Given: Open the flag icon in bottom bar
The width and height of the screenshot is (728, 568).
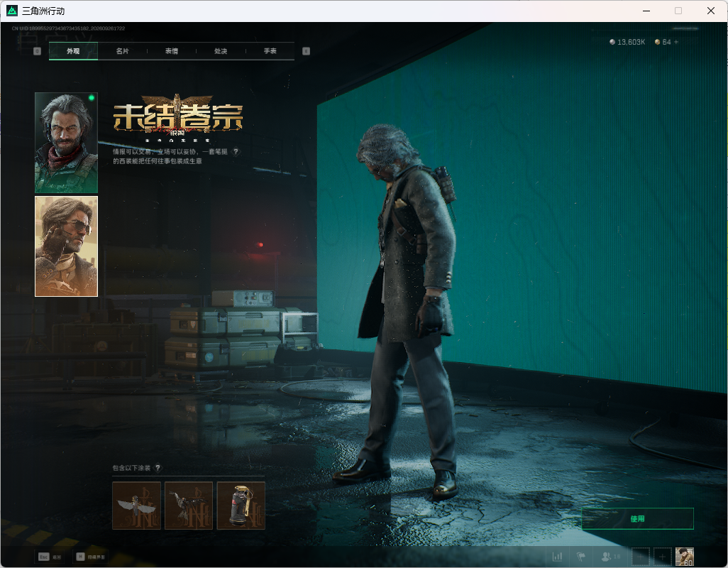Looking at the screenshot, I should tap(581, 557).
